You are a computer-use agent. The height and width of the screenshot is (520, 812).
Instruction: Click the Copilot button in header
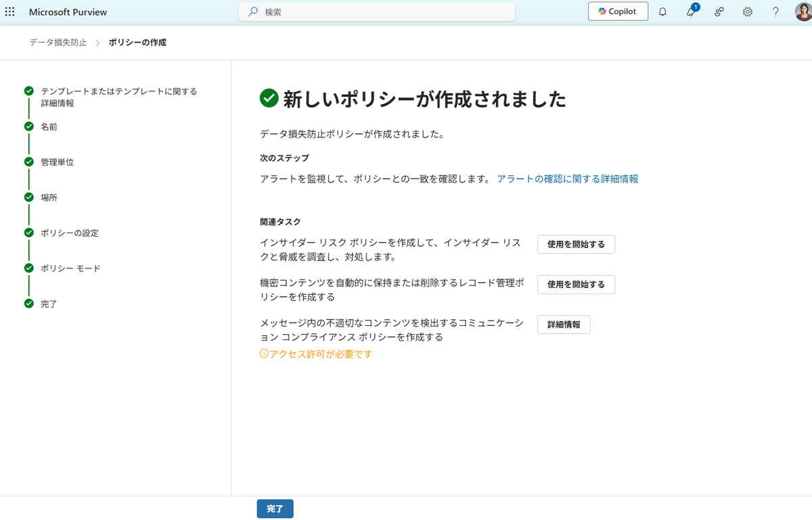(618, 11)
